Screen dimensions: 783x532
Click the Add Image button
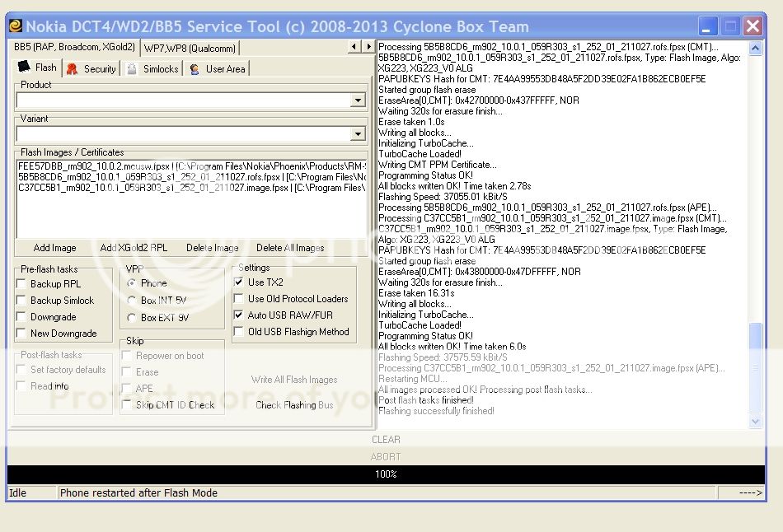[54, 248]
